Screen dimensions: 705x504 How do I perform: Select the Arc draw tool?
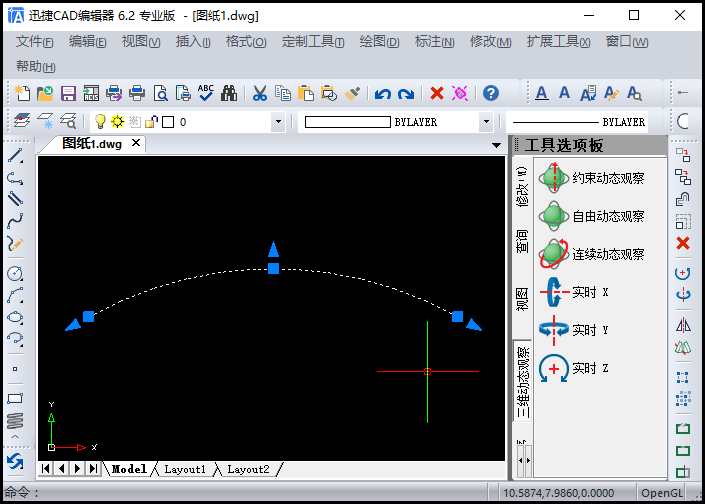click(x=15, y=295)
